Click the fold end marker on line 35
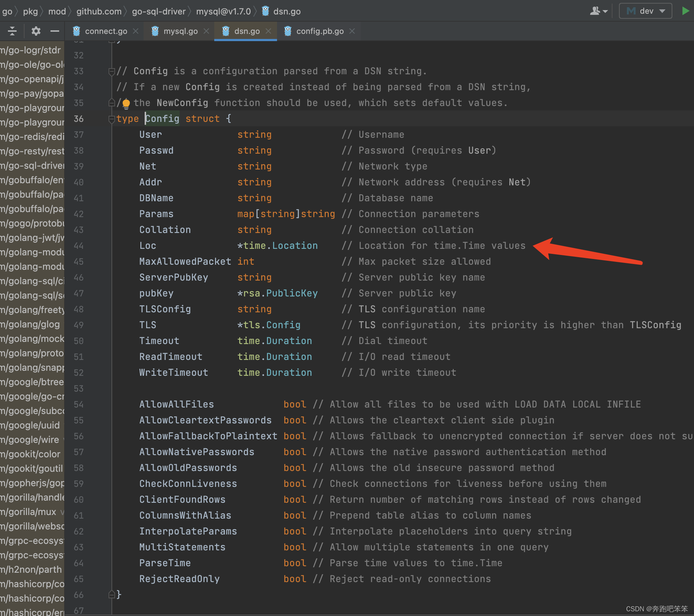 tap(111, 103)
